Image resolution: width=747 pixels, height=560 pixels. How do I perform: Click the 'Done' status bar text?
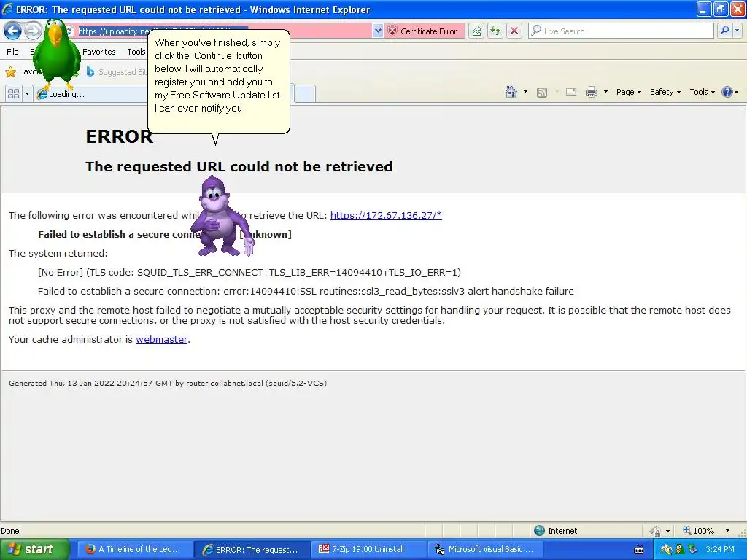tap(10, 531)
